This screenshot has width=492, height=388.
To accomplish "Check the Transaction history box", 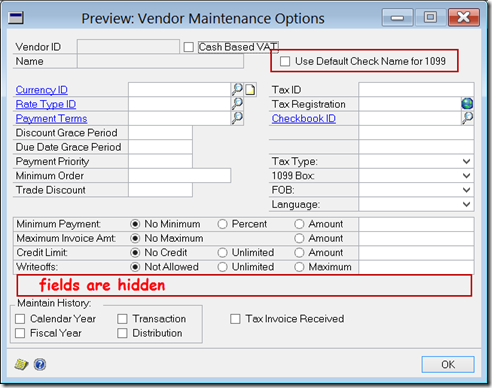I will point(122,319).
